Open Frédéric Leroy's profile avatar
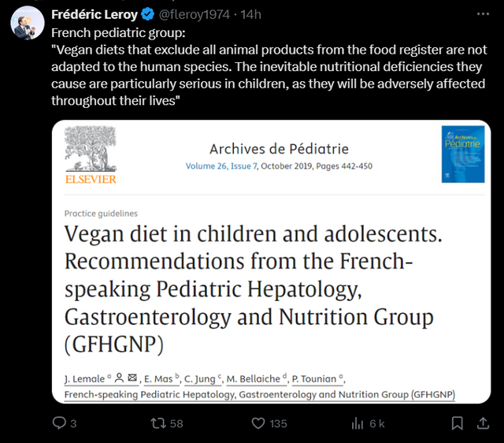504x443 pixels. pos(28,23)
